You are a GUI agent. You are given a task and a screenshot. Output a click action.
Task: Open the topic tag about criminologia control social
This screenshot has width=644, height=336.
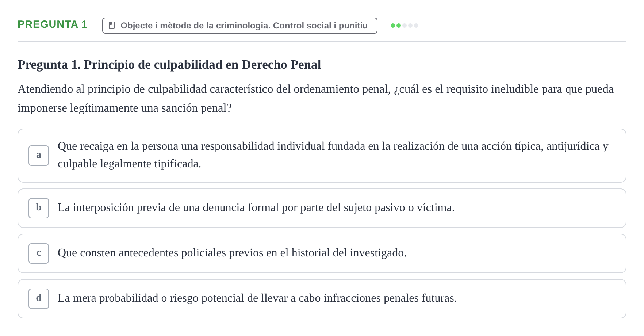[x=239, y=26]
